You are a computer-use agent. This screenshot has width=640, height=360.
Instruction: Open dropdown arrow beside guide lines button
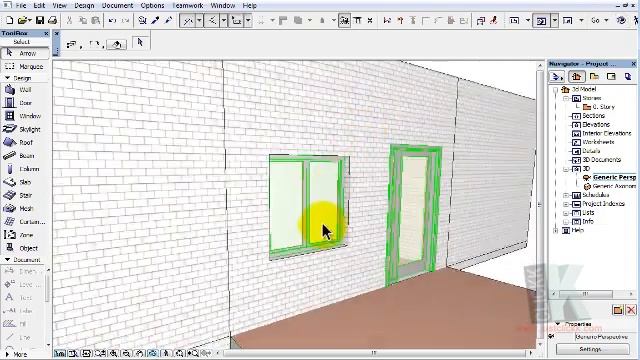199,20
